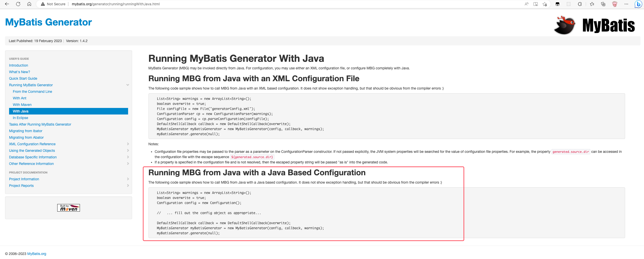Open the browser Settings and more menu

(626, 4)
